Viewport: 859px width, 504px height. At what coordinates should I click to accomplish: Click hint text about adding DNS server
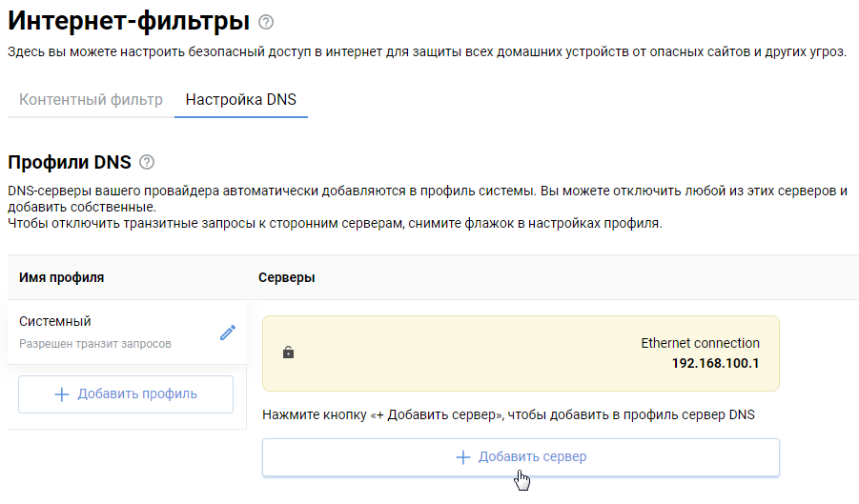coord(506,414)
